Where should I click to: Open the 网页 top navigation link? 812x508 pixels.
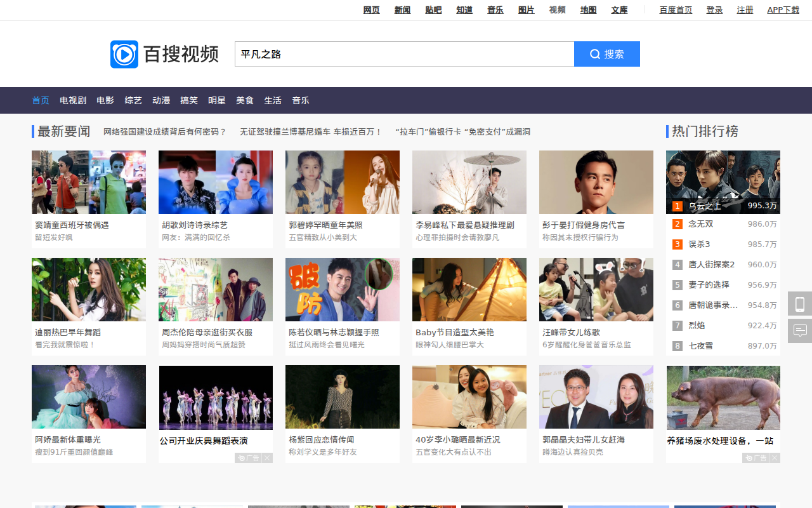[372, 10]
